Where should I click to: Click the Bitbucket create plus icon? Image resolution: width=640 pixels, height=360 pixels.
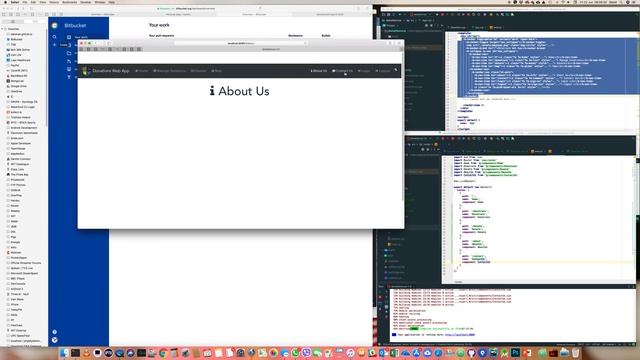tap(54, 45)
